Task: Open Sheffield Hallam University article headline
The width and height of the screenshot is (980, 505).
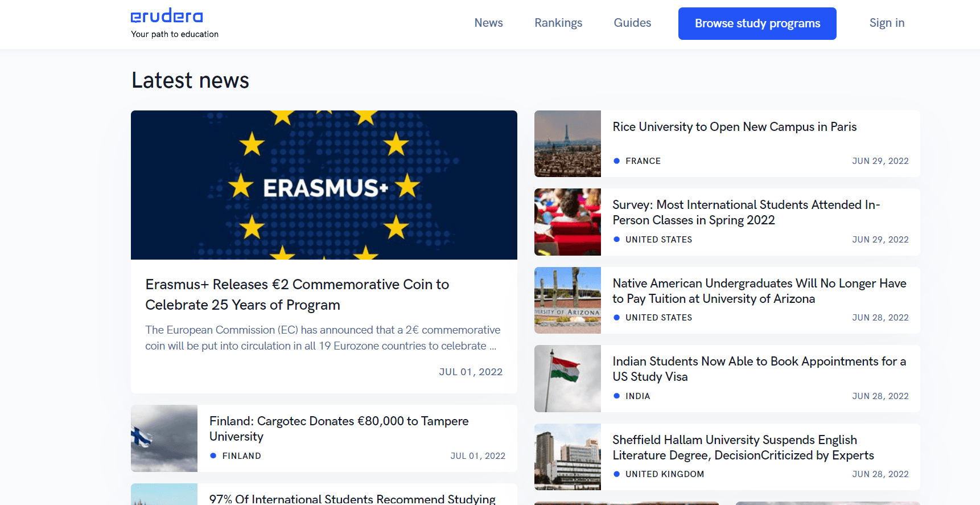Action: click(743, 447)
